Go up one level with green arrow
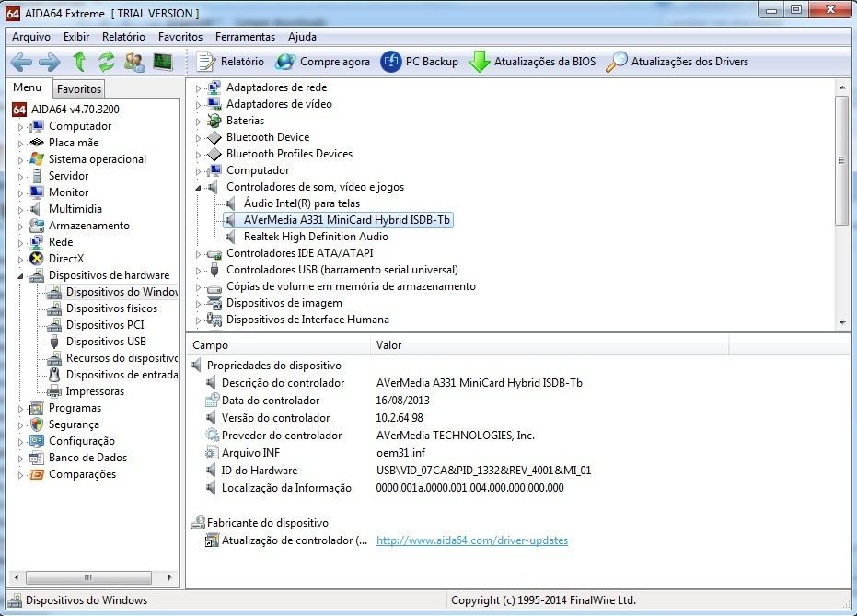857x616 pixels. click(x=80, y=62)
